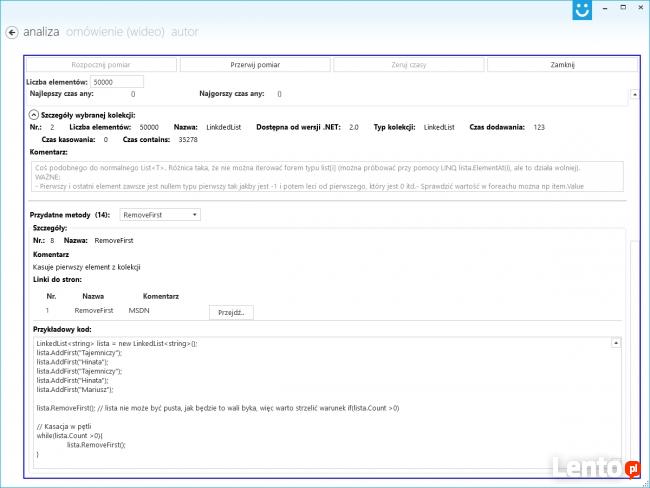
Task: Open the omówienie (wideo) tab
Action: pyautogui.click(x=115, y=32)
